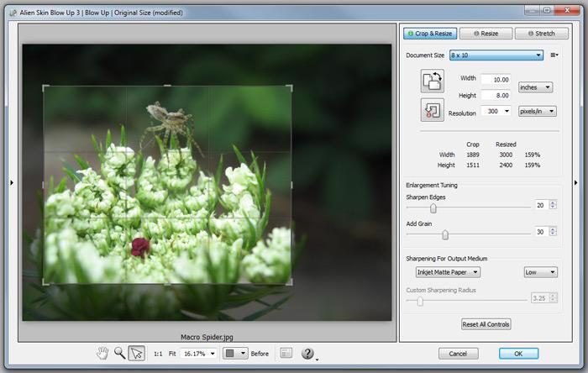Screen dimensions: 588x373
Task: Switch to Stretch mode
Action: (x=541, y=34)
